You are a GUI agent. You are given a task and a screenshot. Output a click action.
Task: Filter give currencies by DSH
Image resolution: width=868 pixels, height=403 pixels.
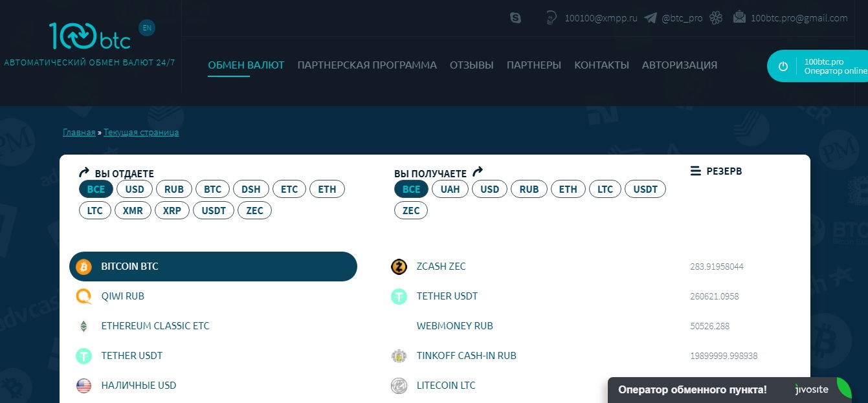pyautogui.click(x=251, y=190)
